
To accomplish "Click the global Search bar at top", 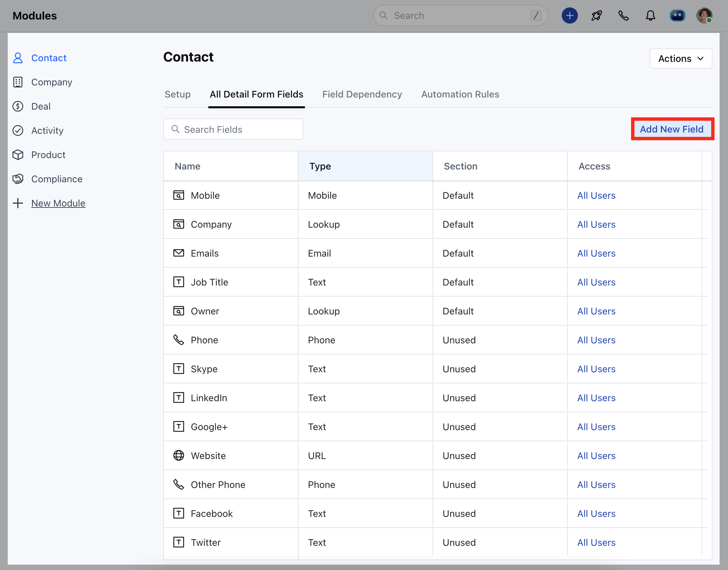I will 460,16.
